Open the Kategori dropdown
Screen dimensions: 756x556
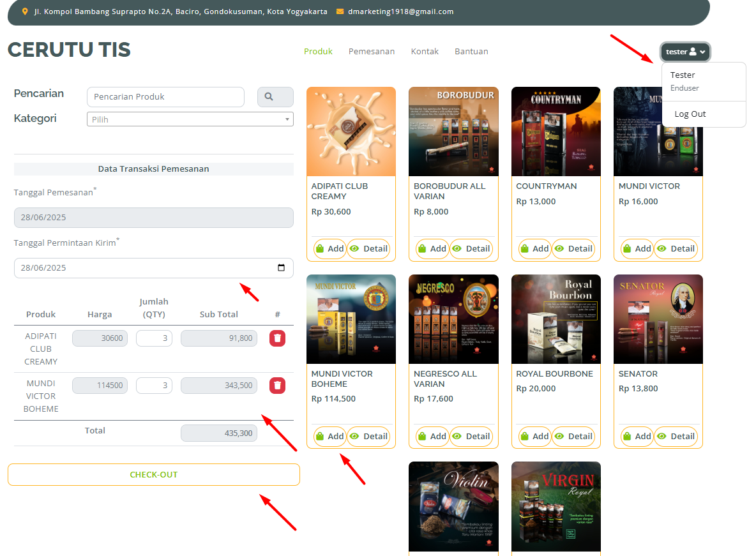tap(190, 119)
